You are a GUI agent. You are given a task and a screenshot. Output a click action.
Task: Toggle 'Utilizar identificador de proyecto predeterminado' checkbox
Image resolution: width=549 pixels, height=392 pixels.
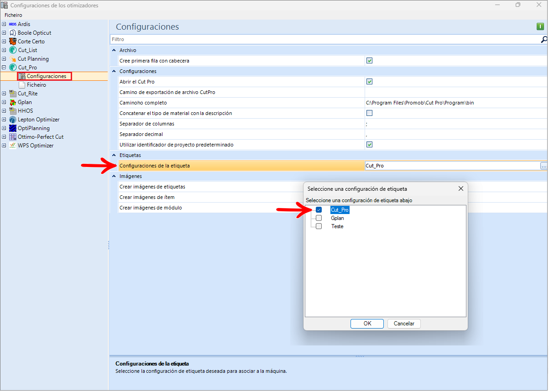click(x=370, y=145)
